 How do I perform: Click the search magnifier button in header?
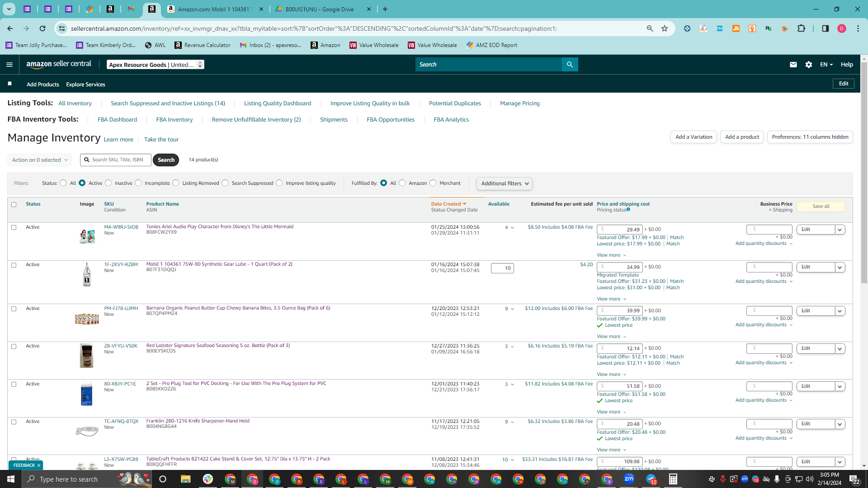click(570, 65)
